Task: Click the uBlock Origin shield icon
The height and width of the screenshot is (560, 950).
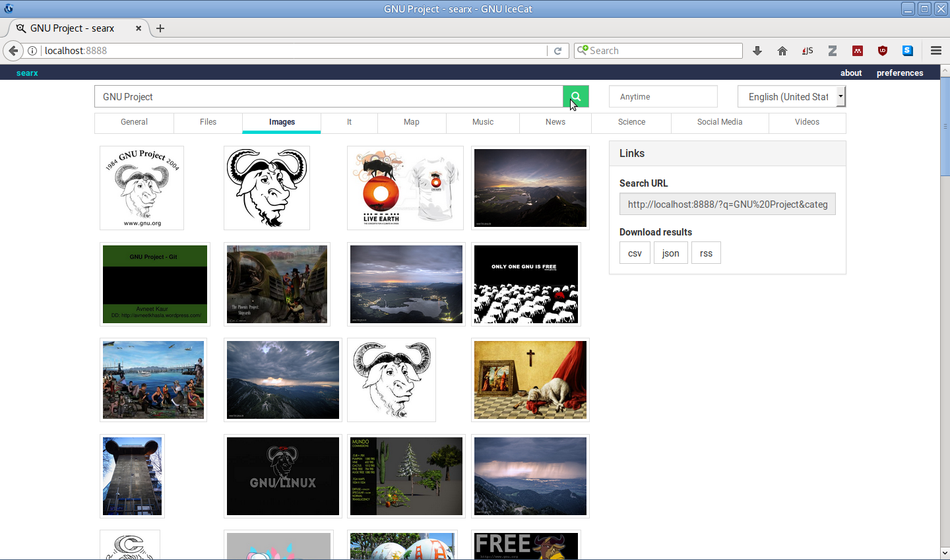Action: click(883, 51)
